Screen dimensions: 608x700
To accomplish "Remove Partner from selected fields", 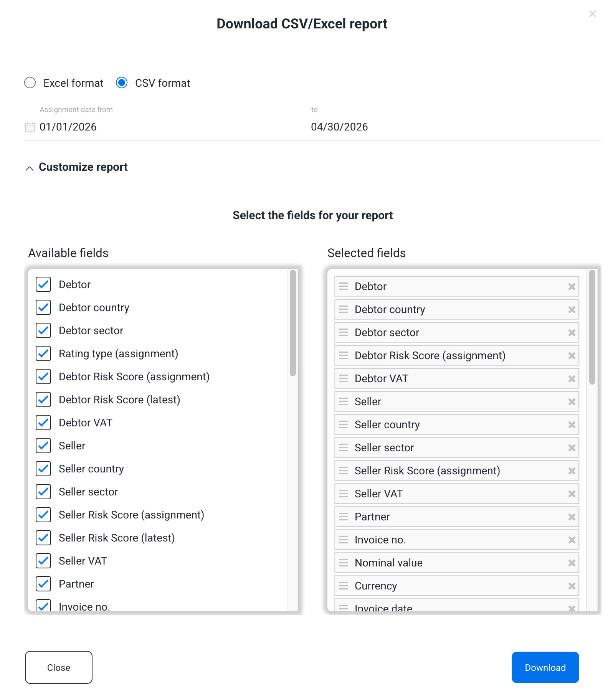I will (x=572, y=517).
